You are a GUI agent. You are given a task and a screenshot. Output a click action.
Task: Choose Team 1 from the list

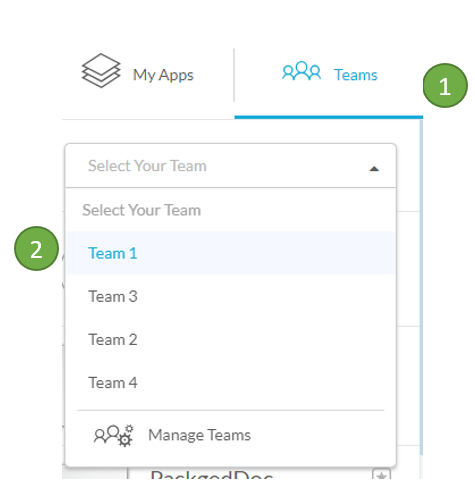coord(231,253)
